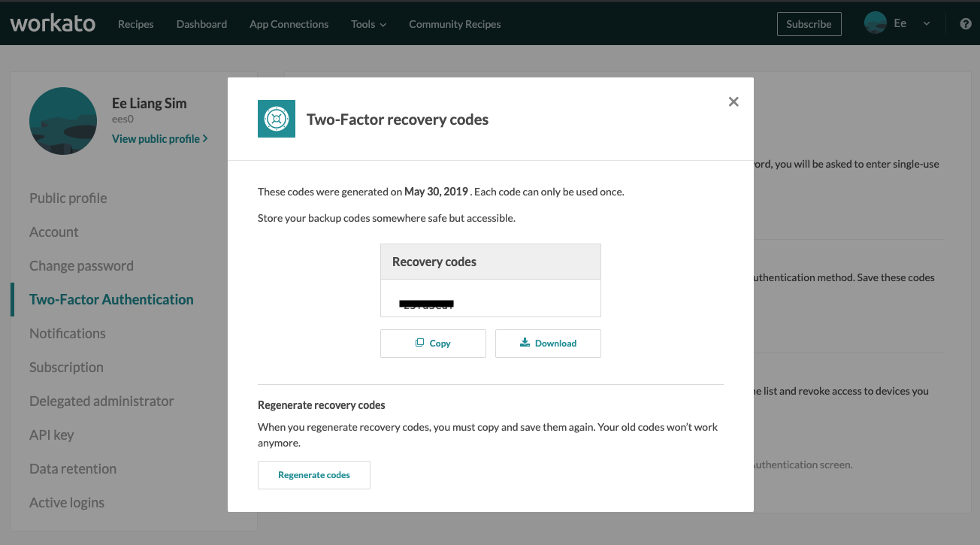Browse Community Recipes

454,24
